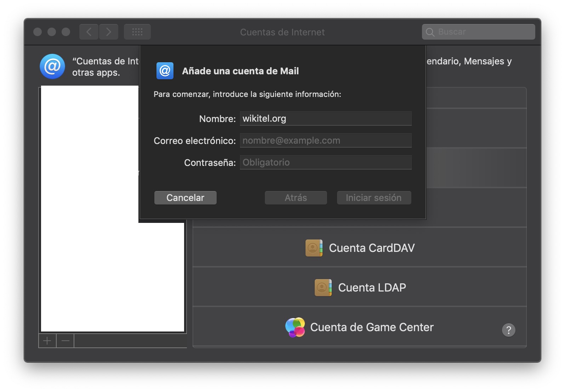Click the LDAP contacts book icon
The width and height of the screenshot is (565, 392).
pos(323,287)
